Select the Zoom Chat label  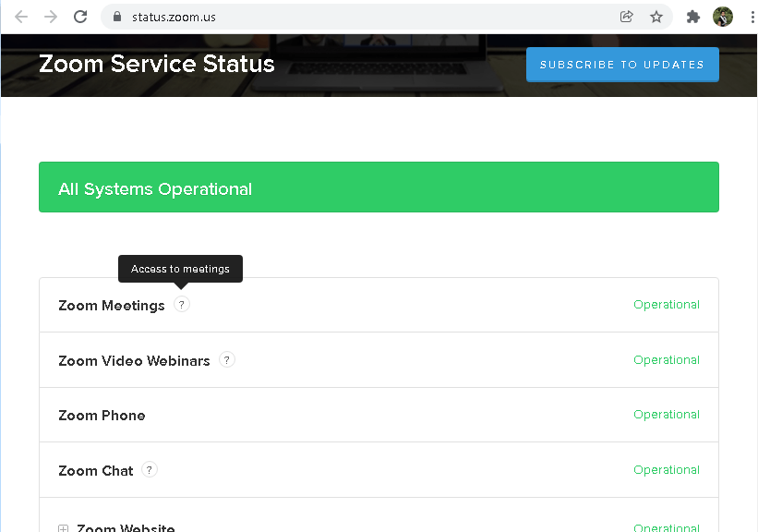point(96,470)
